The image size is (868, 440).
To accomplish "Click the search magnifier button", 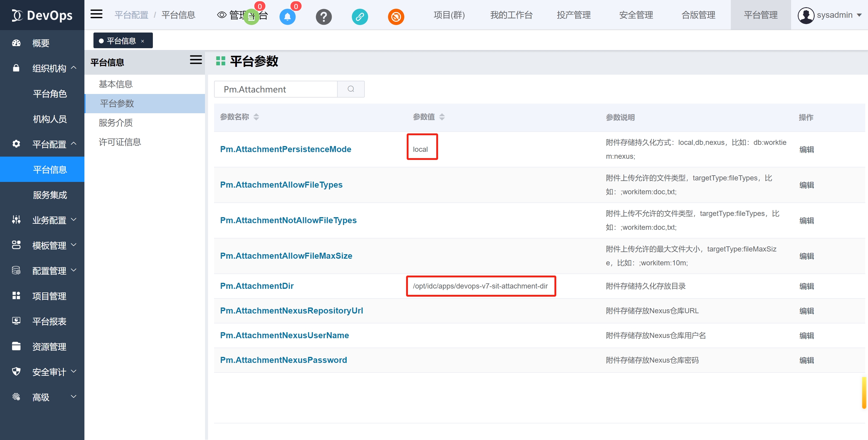I will coord(351,89).
